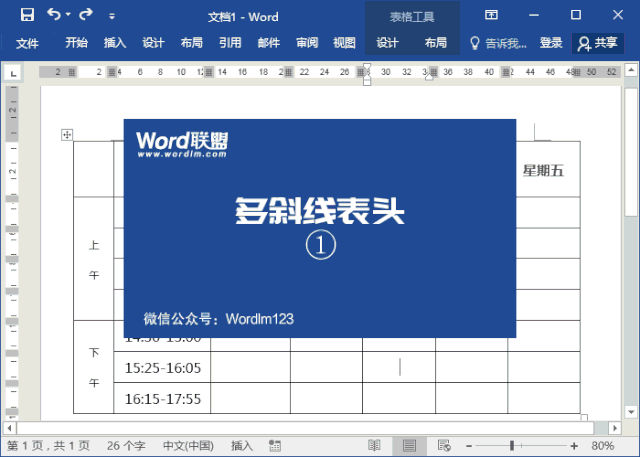Screen dimensions: 640x457
Task: Click the zoom in plus button
Action: pos(574,446)
